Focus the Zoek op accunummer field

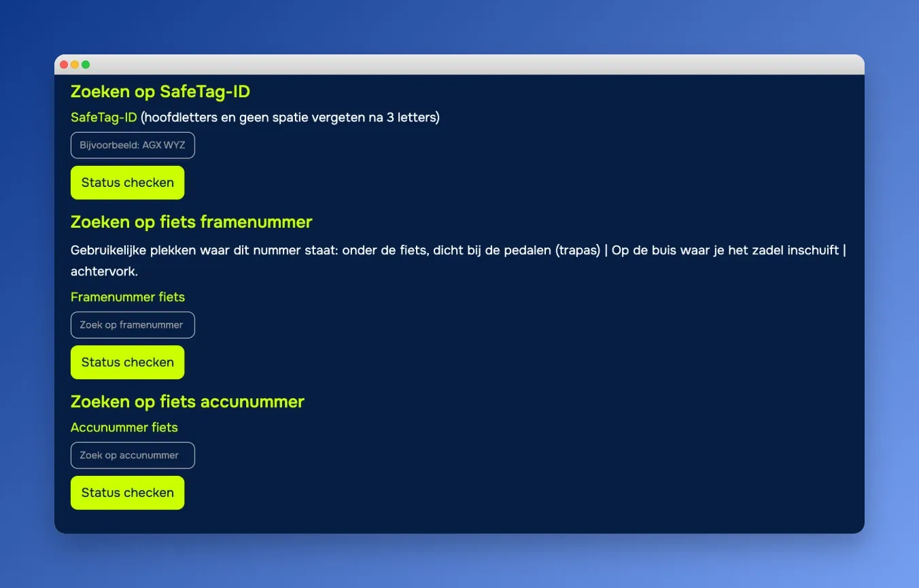coord(133,455)
